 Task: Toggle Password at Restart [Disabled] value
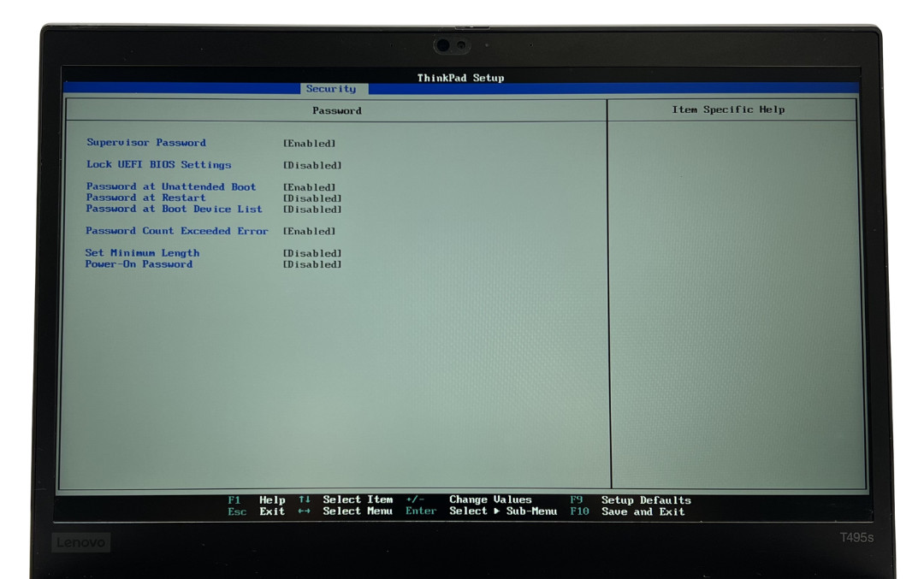312,198
